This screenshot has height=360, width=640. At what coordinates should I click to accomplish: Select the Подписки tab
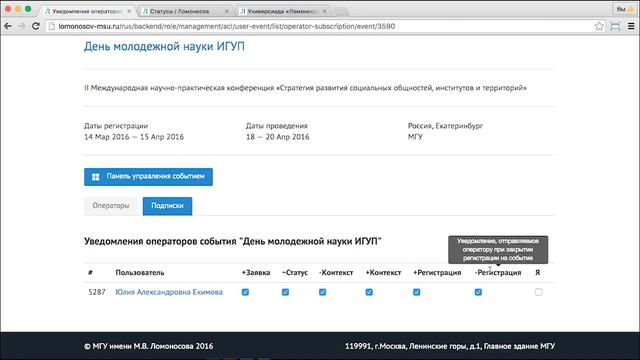167,206
